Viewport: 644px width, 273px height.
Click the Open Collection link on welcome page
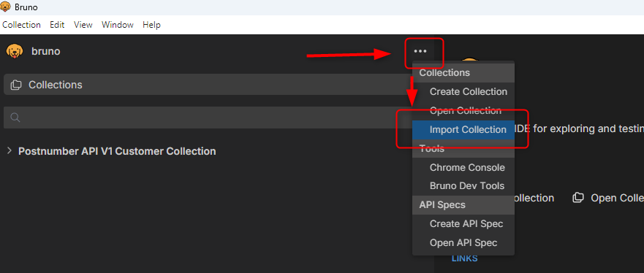pyautogui.click(x=617, y=198)
